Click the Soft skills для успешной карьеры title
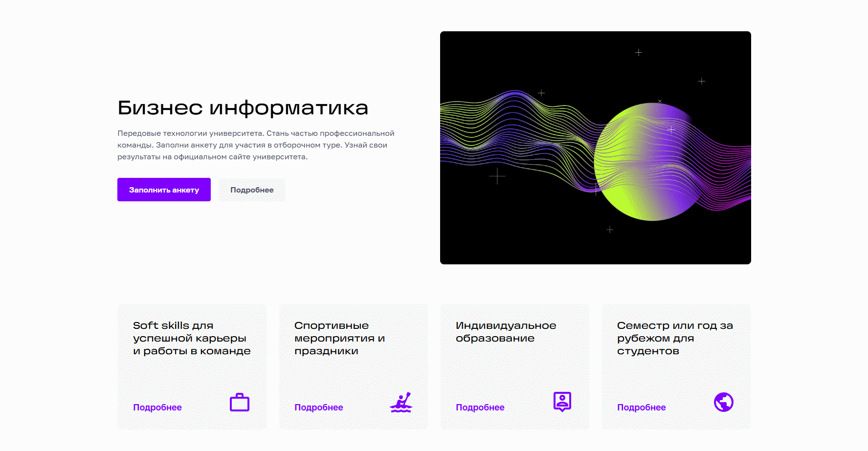The height and width of the screenshot is (451, 868). (192, 338)
